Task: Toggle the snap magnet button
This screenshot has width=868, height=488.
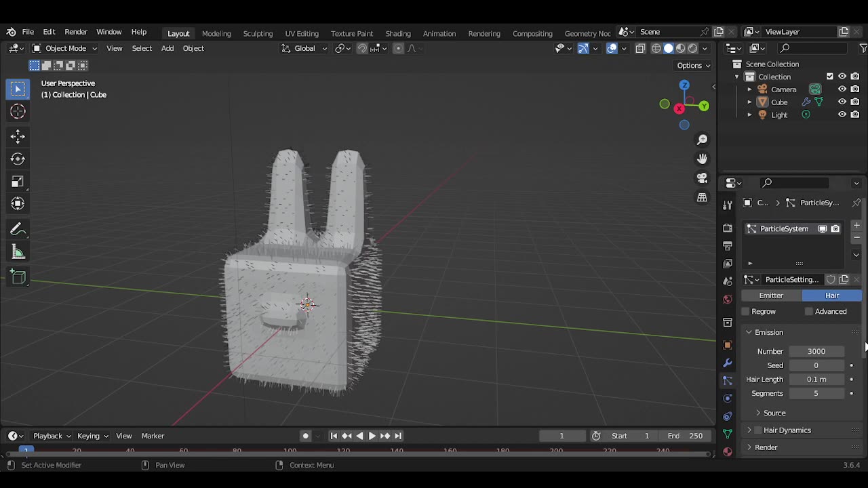Action: 362,48
